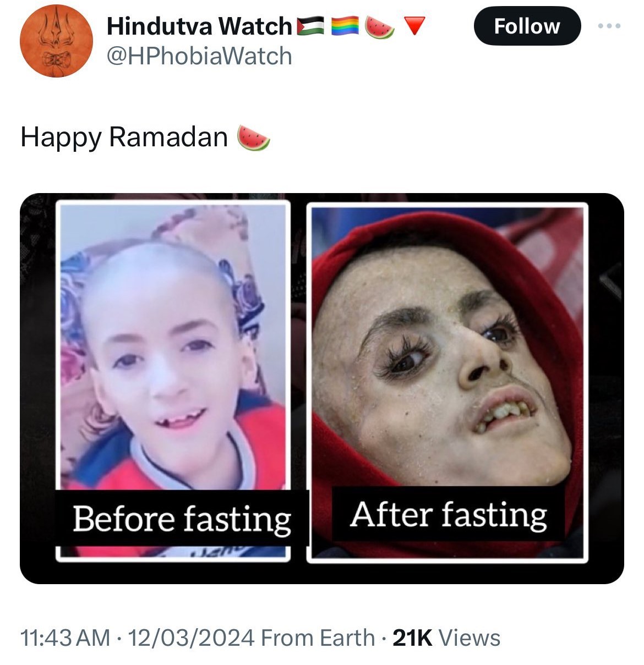The width and height of the screenshot is (644, 665).
Task: Click the Hindutva Watch profile avatar
Action: click(56, 42)
